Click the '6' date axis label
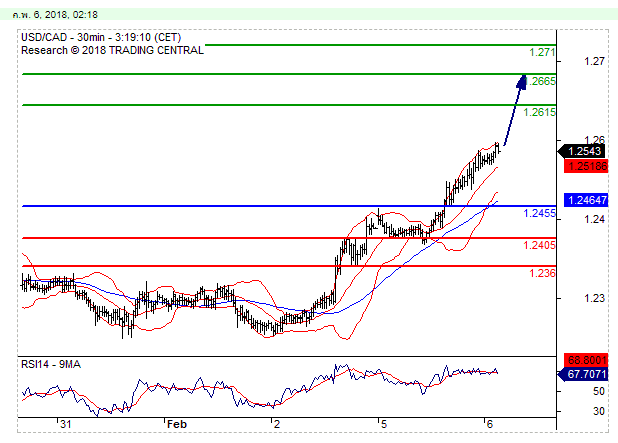The image size is (618, 443). [490, 424]
